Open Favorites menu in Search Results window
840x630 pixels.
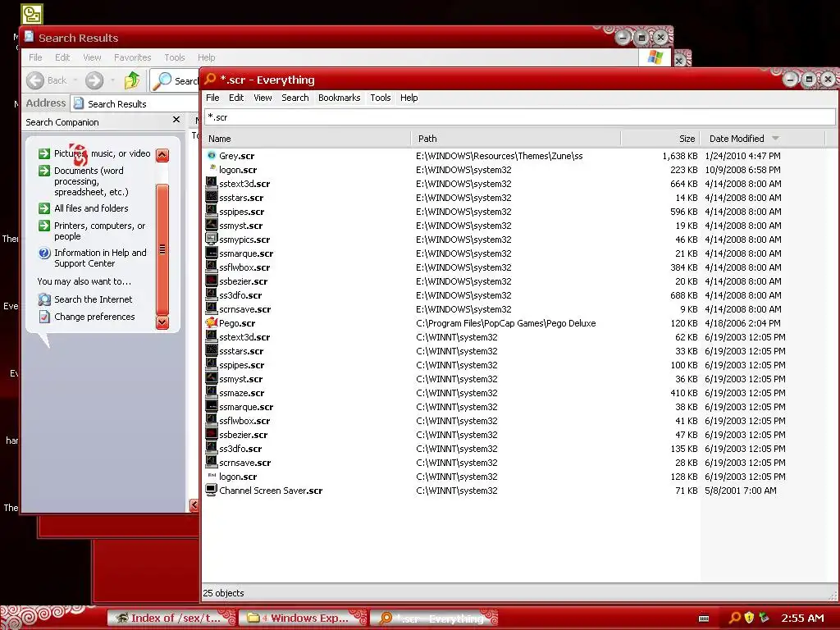(x=132, y=57)
